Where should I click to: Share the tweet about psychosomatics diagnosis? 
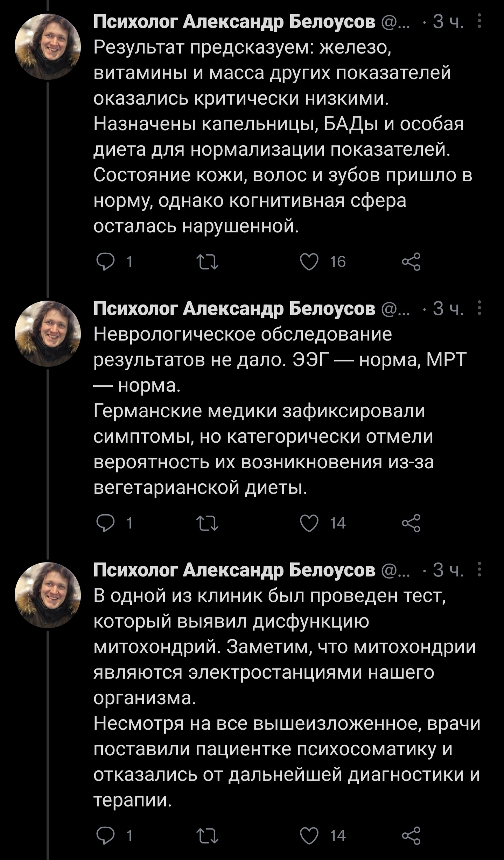pyautogui.click(x=411, y=836)
